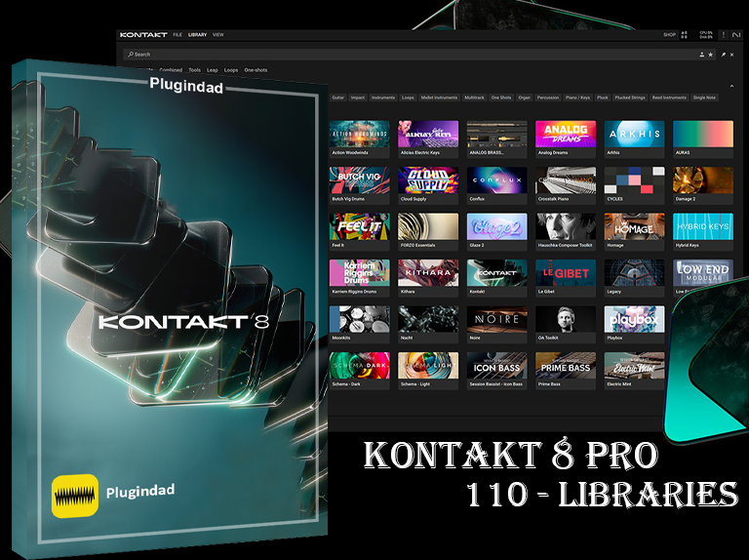Image resolution: width=749 pixels, height=560 pixels.
Task: Open the Noire library
Action: point(496,325)
